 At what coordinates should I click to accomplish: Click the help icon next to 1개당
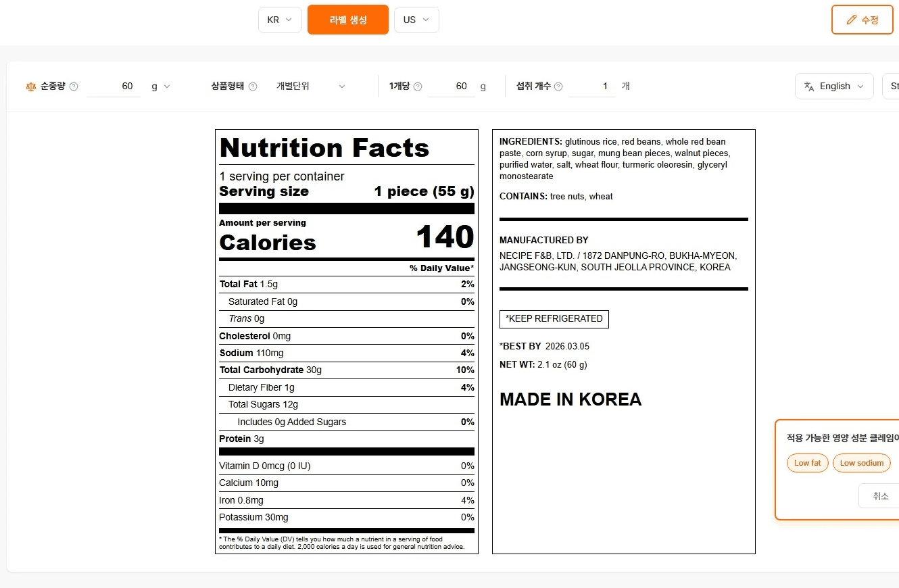(418, 86)
